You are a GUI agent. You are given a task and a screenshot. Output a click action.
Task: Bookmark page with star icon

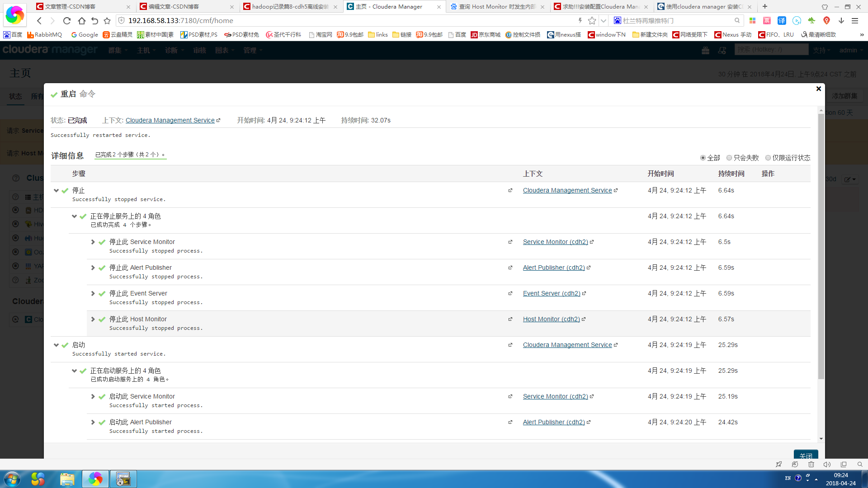(x=592, y=21)
